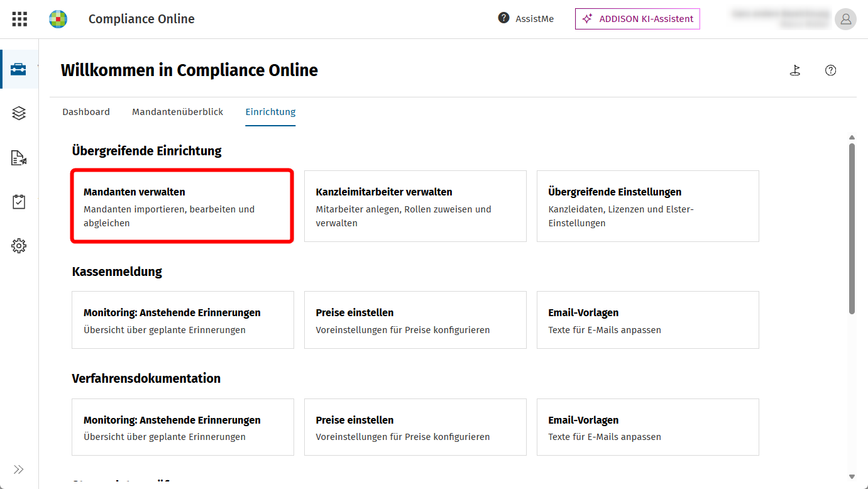Screen dimensions: 868x489
Task: Expand the sidebar with double chevron
Action: pos(19,470)
